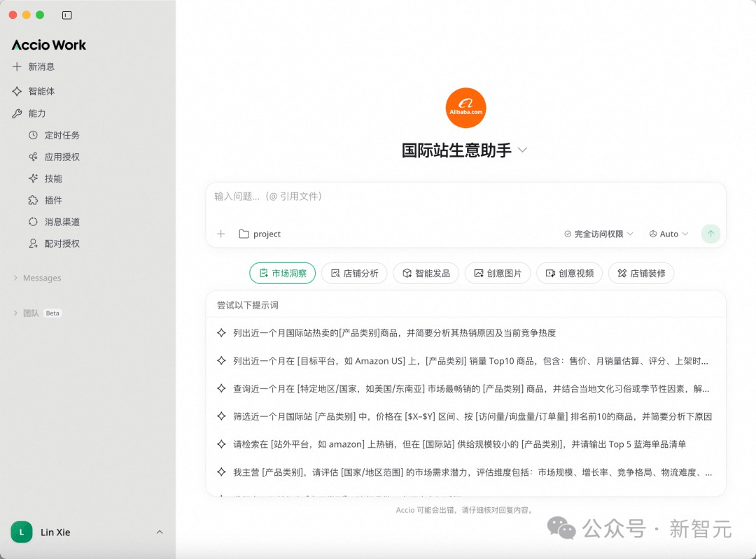Screen dimensions: 756x559
Task: Select 技能 skills item
Action: pyautogui.click(x=53, y=178)
